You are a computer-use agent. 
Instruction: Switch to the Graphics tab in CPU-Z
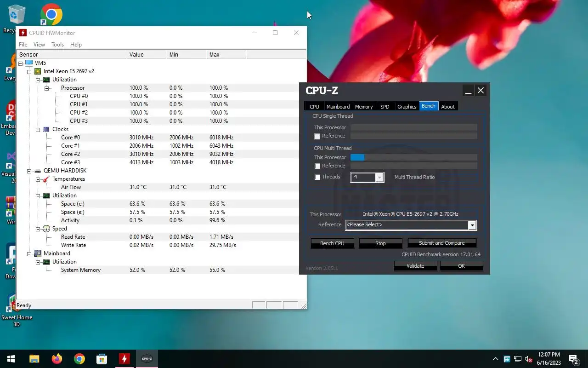tap(407, 106)
